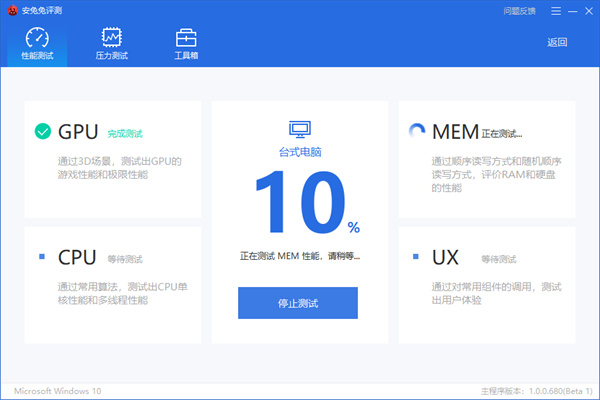Screen dimensions: 600x400
Task: Click the 停止测试 stop test button
Action: pos(298,302)
